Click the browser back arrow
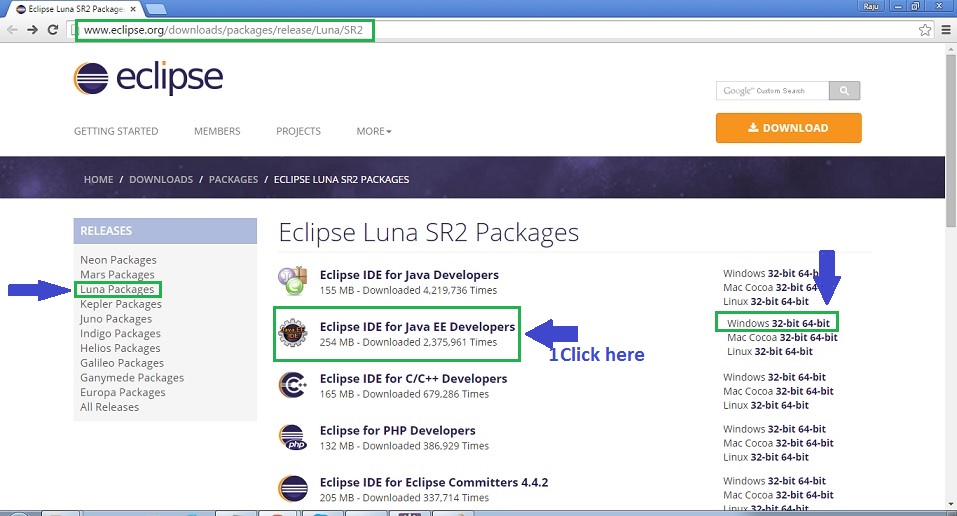Viewport: 957px width, 516px height. [x=12, y=30]
